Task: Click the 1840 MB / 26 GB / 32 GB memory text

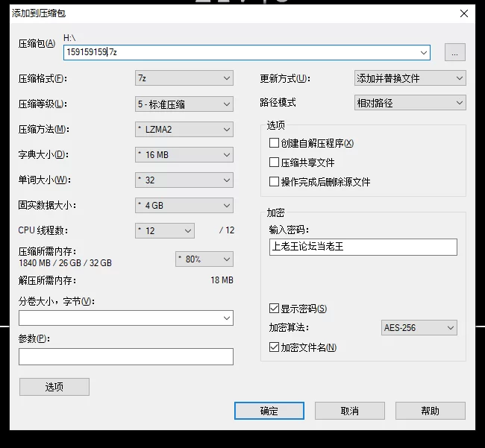Action: point(65,263)
